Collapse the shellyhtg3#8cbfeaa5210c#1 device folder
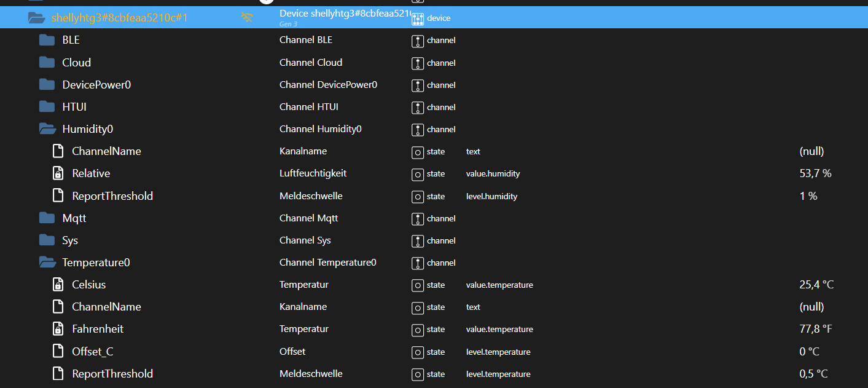This screenshot has width=868, height=388. (x=37, y=18)
